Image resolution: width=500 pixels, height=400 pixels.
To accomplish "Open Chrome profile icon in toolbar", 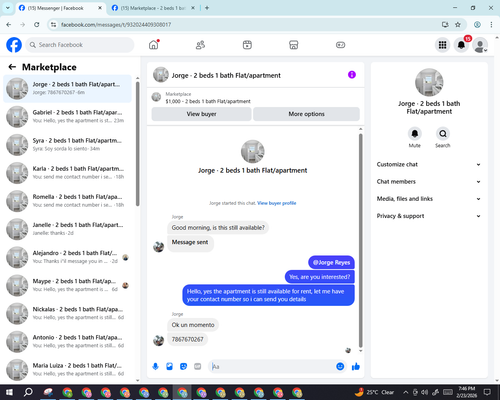I will pyautogui.click(x=477, y=25).
